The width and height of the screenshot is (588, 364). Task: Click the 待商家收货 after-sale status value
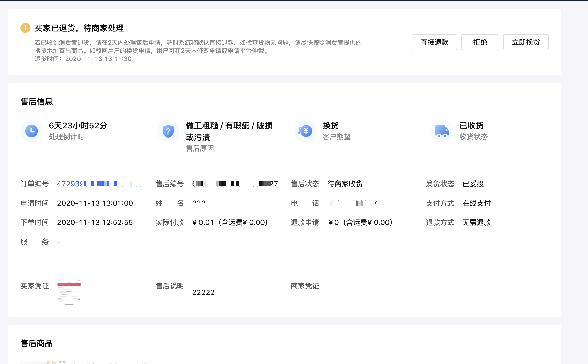click(345, 184)
